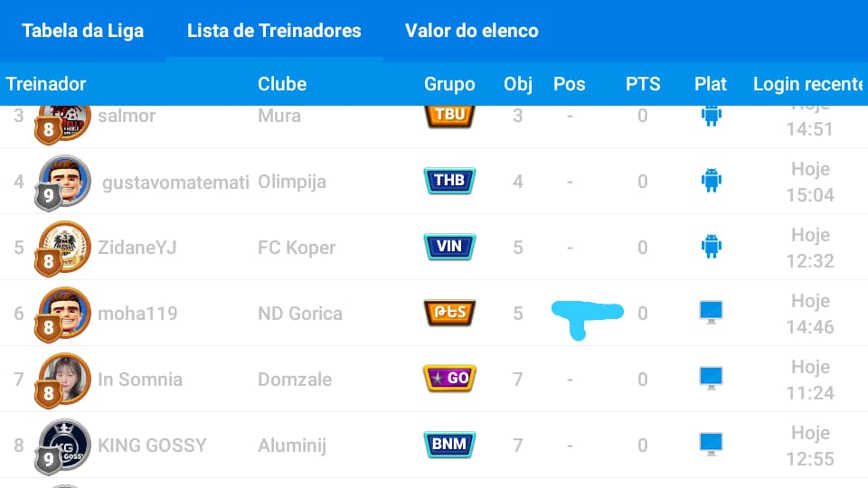Click desktop monitor icon for moha119
This screenshot has height=488, width=868.
pos(712,313)
